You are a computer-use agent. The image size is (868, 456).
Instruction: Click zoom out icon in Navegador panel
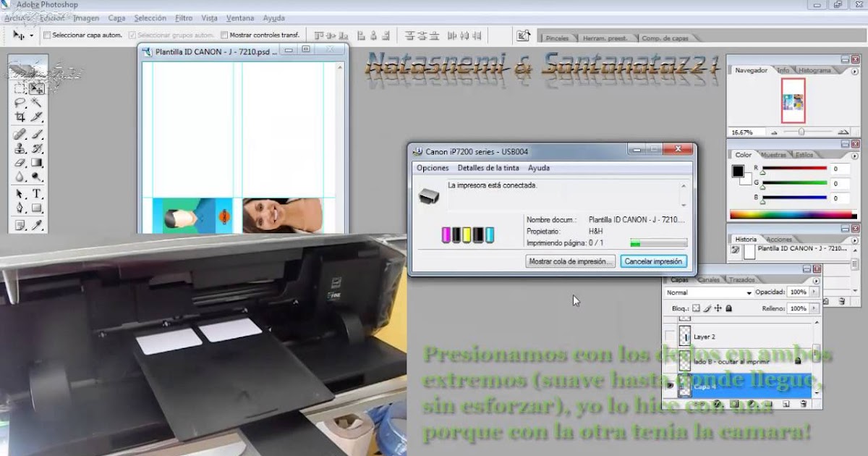pyautogui.click(x=775, y=132)
